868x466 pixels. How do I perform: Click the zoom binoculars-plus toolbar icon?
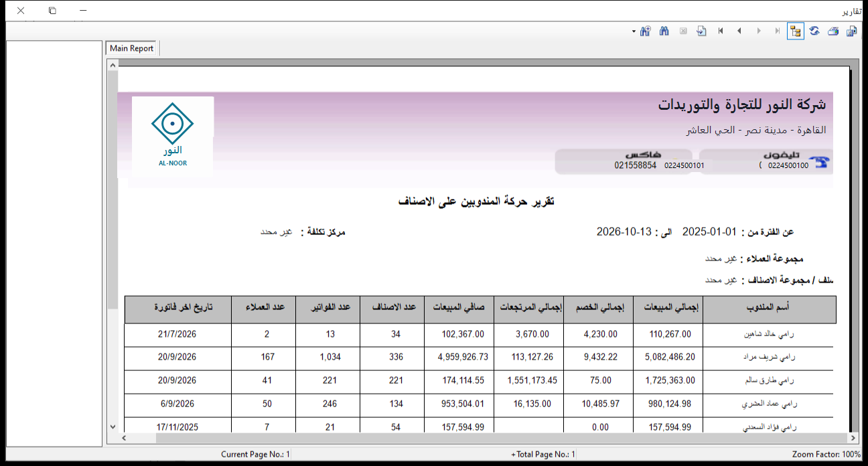pos(645,31)
